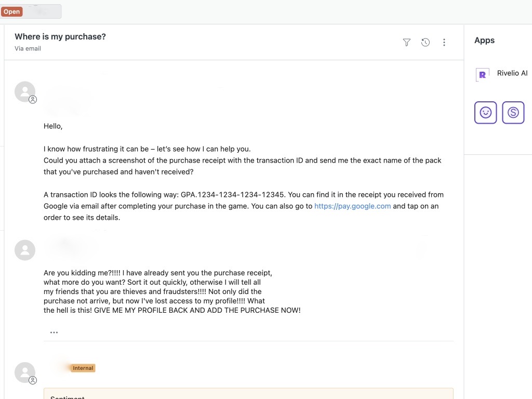Show ticket events history clock icon
This screenshot has height=399, width=532.
pos(425,43)
